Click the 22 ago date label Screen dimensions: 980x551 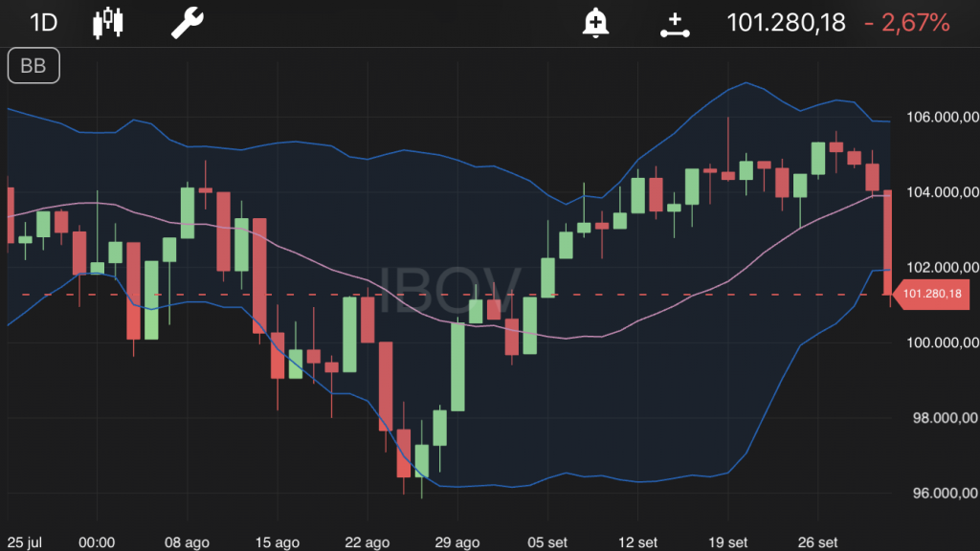click(x=367, y=542)
